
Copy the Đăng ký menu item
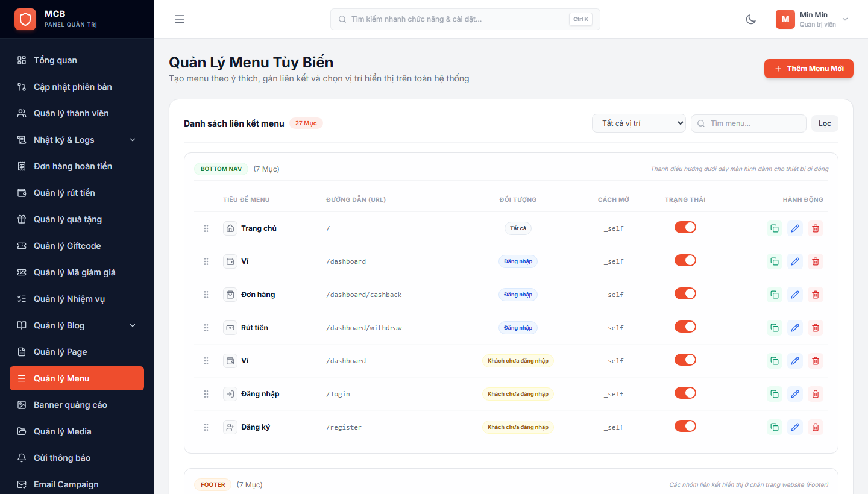click(774, 427)
